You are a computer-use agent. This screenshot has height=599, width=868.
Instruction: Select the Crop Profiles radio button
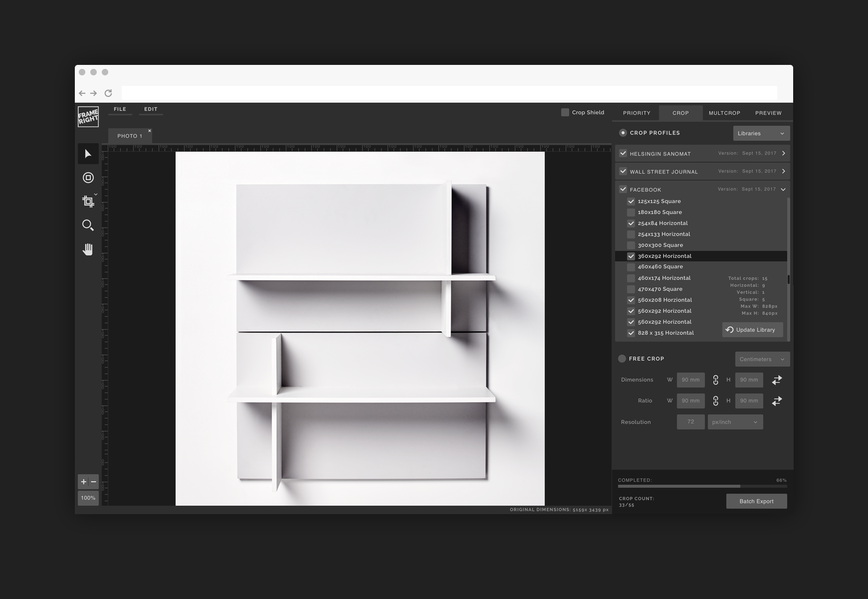pos(623,133)
